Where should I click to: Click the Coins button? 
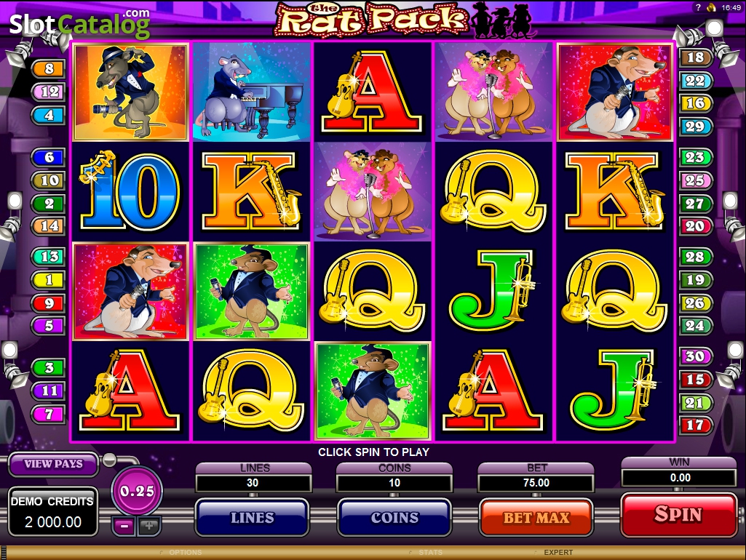click(394, 517)
